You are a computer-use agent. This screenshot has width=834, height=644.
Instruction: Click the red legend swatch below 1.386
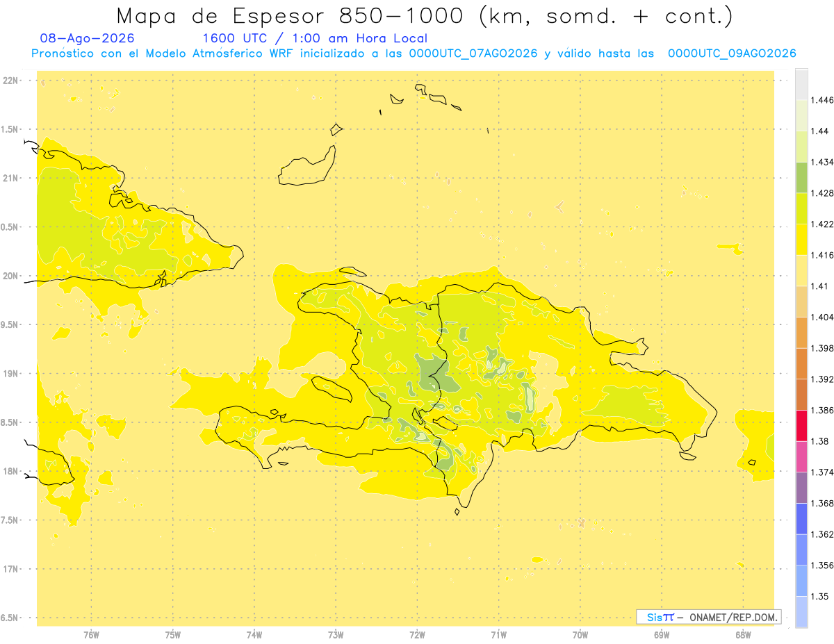pyautogui.click(x=801, y=425)
